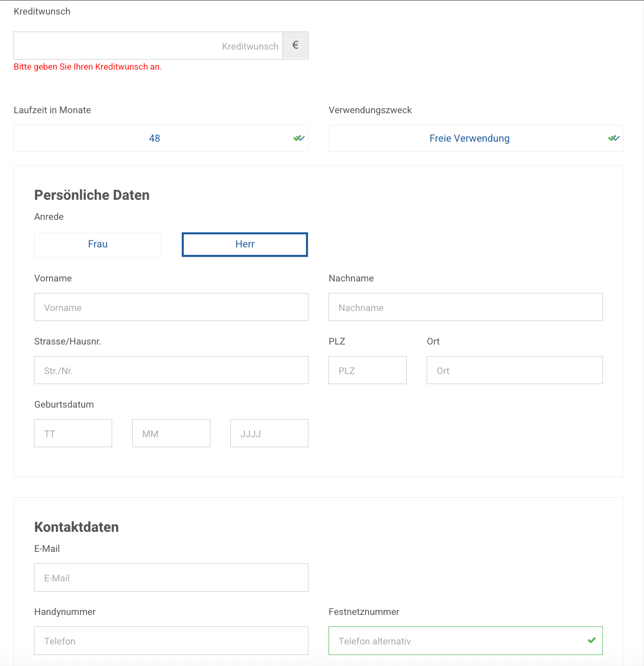Click the euro sign beside Kreditwunsch

coord(295,46)
